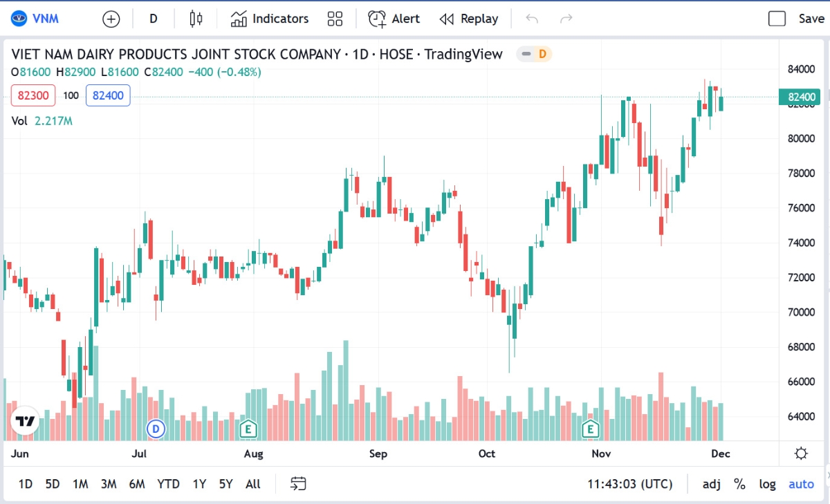Create a new price Alert
Viewport: 830px width, 504px height.
394,19
